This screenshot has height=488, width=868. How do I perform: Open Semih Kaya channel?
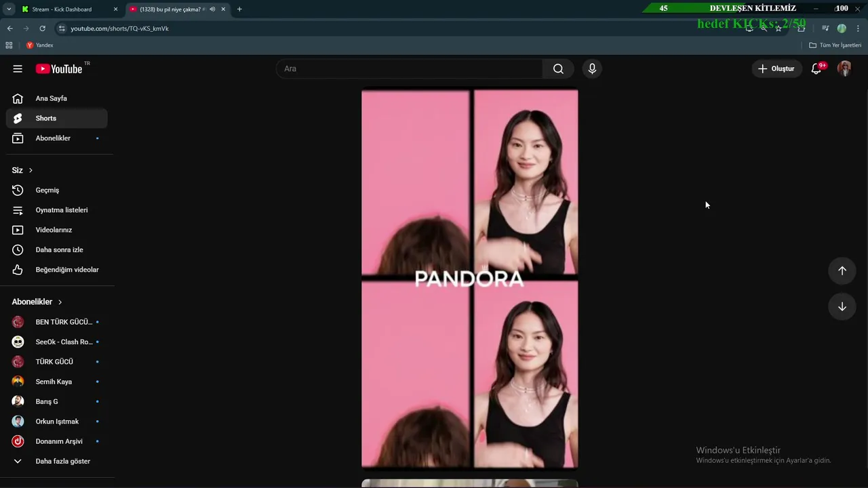pyautogui.click(x=57, y=382)
